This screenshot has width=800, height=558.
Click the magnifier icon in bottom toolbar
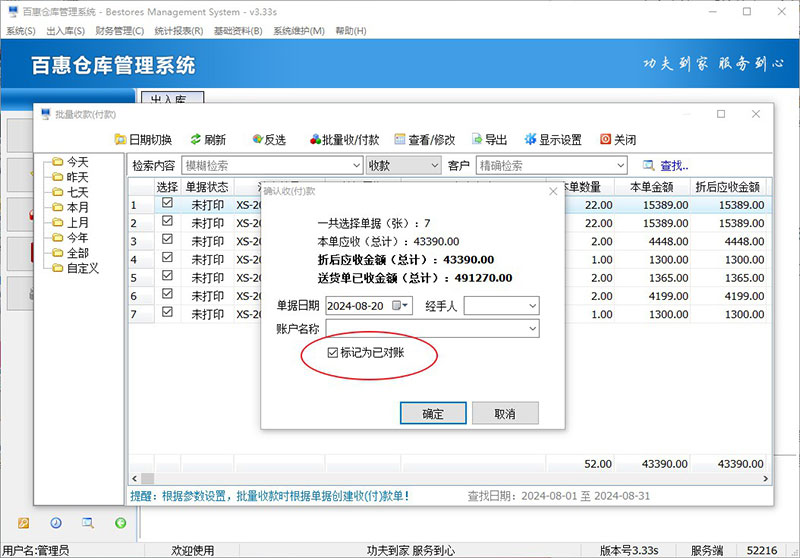(88, 523)
